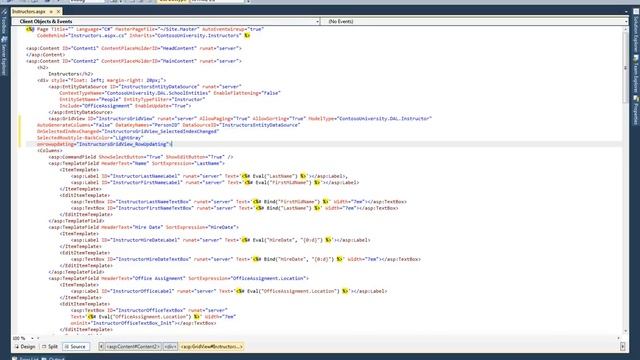
Task: Select the asp:Content#Content2 breadcrumb tag
Action: [133, 347]
